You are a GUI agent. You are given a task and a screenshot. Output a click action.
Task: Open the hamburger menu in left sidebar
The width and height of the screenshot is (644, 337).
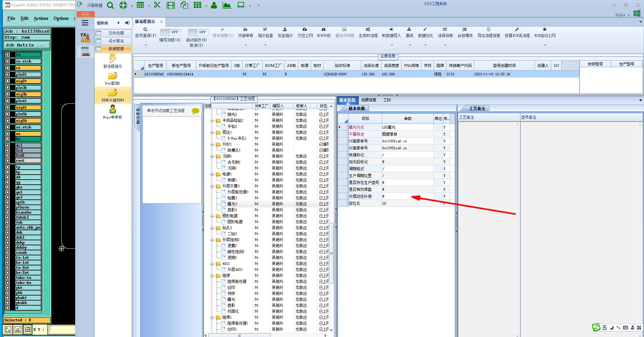85,23
